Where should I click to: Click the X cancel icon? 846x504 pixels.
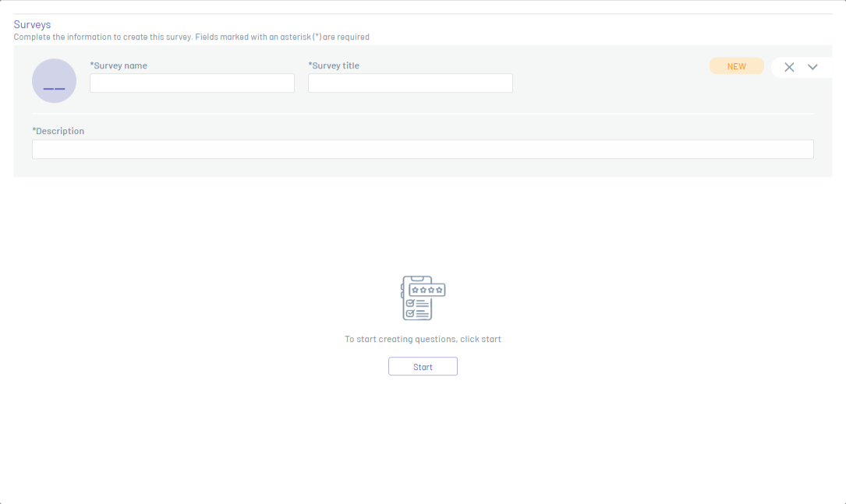[789, 67]
